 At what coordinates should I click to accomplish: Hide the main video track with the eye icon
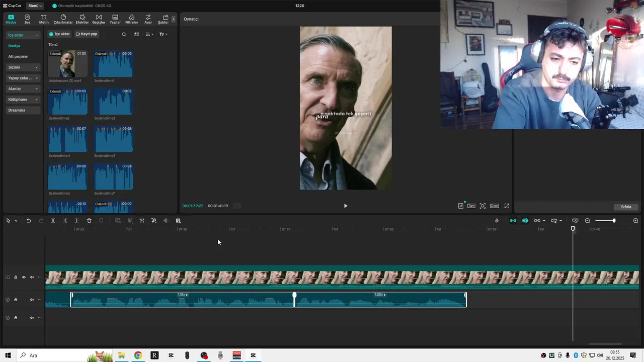[x=24, y=277]
